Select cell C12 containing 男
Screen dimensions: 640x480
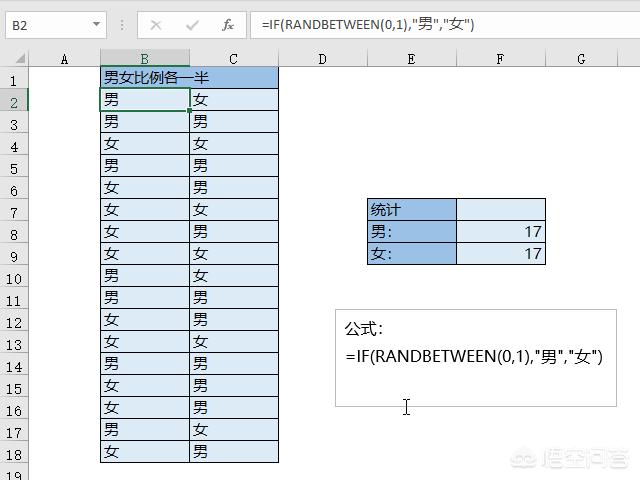234,320
